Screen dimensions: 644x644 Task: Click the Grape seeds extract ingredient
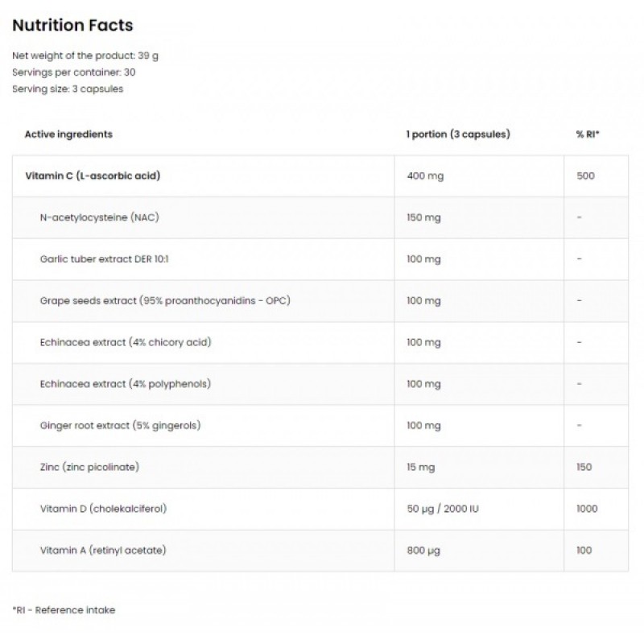tap(164, 301)
